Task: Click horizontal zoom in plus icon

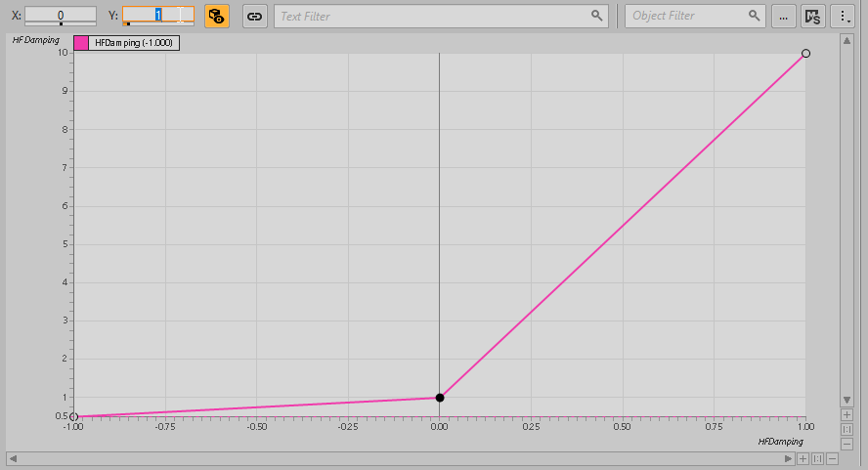Action: 803,458
